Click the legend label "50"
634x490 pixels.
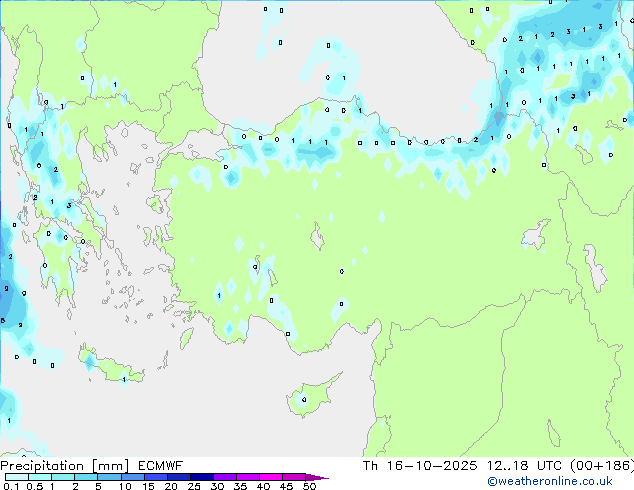pos(309,486)
